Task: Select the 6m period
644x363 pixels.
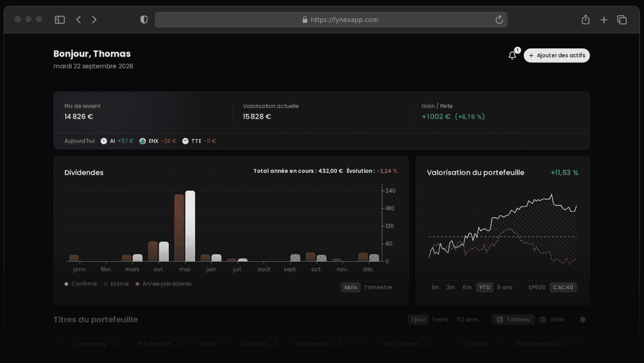Action: pos(467,287)
